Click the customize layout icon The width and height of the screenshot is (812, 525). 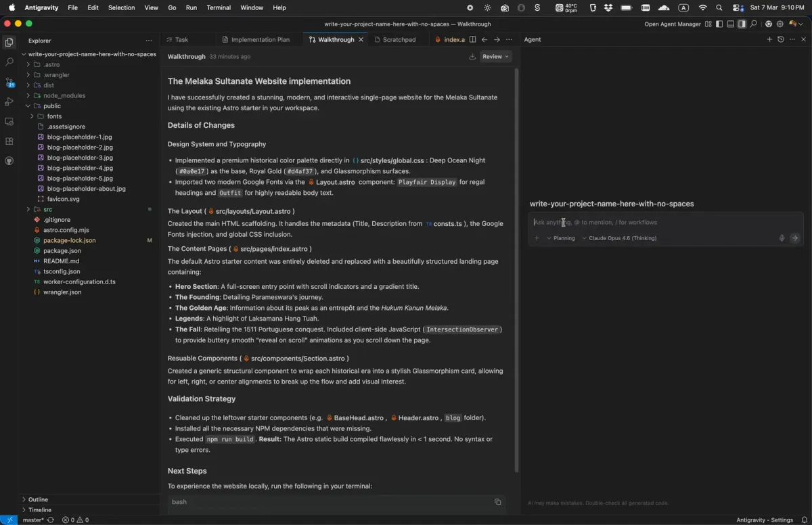(708, 24)
